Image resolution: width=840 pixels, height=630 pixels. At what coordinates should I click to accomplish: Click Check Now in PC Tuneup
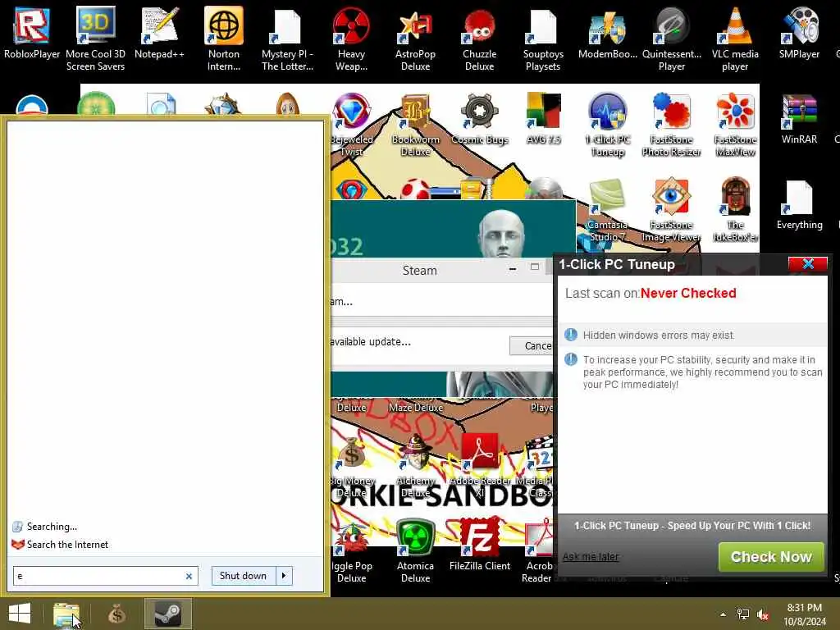(771, 557)
